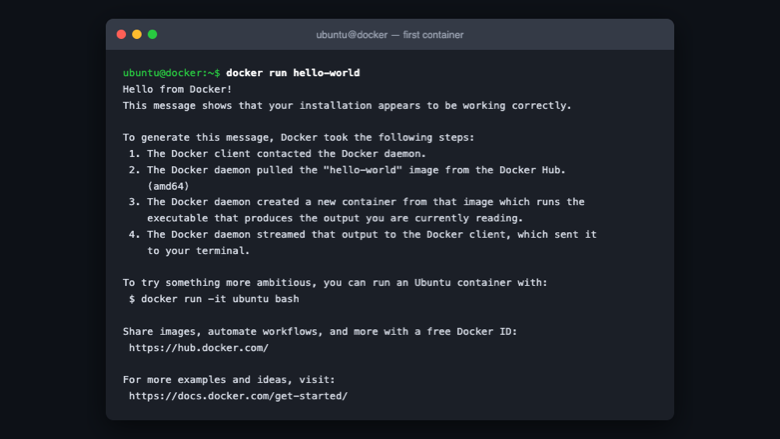Click the green 'ubuntu@docker:~$' prompt

171,73
